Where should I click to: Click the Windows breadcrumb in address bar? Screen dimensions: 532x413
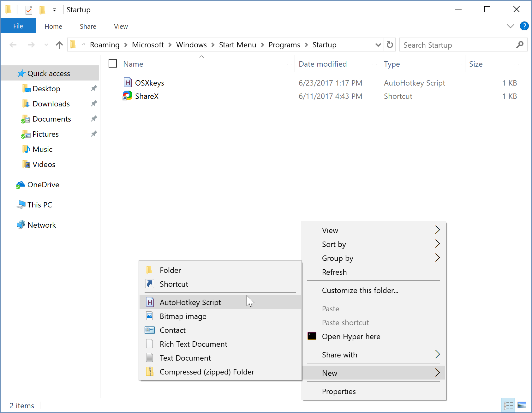191,45
